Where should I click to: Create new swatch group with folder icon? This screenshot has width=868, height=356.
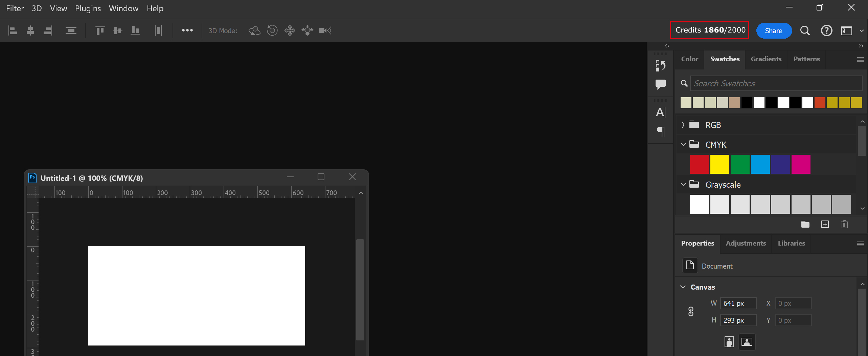point(805,224)
